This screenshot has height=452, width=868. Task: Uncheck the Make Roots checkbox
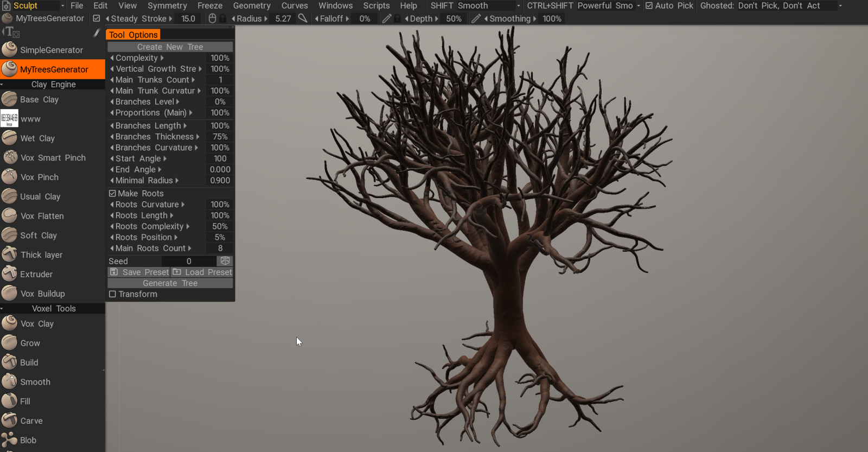pos(112,193)
